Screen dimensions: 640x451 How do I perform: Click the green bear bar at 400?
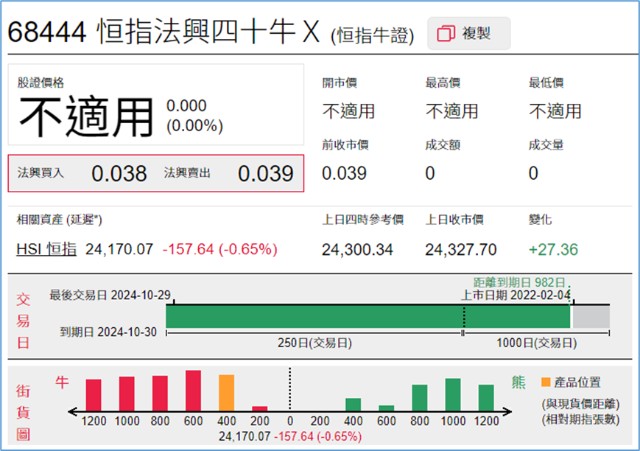[x=353, y=404]
